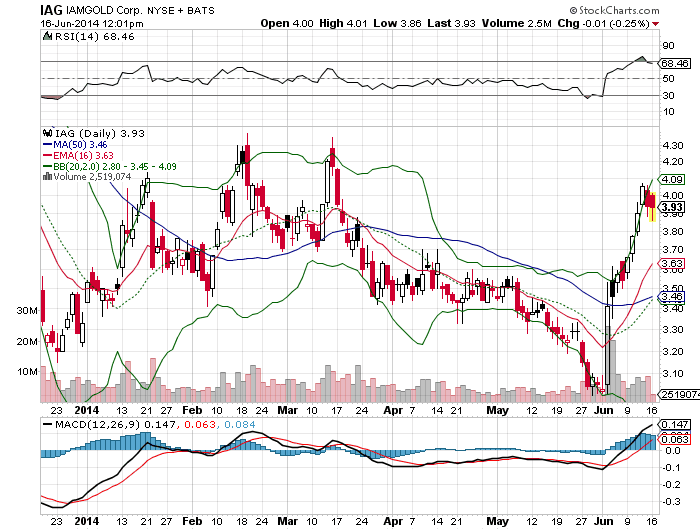Screen dimensions: 700x530
Task: Click the Volume 2,519,074 legend entry
Action: [x=92, y=177]
